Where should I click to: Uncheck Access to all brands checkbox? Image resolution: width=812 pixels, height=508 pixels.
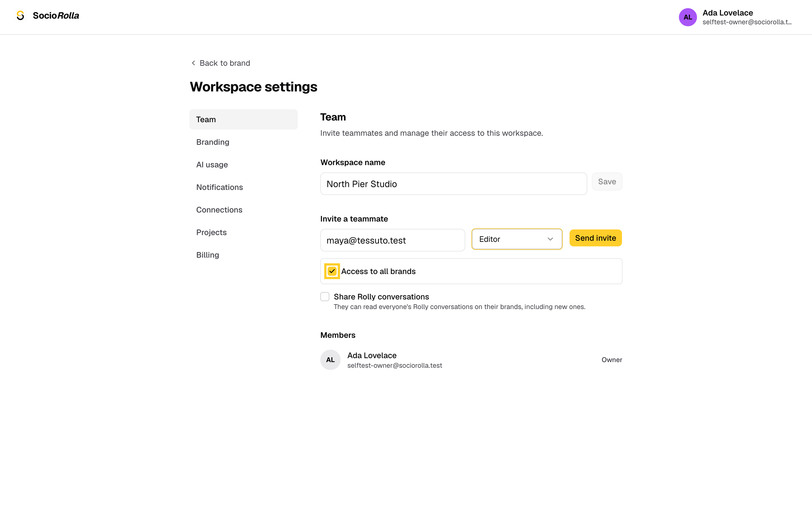[x=332, y=271]
